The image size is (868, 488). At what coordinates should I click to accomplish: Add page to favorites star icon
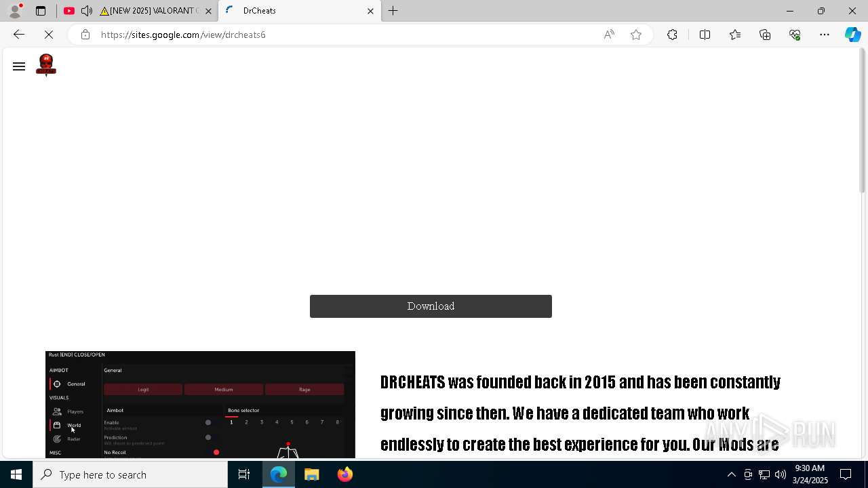(636, 35)
